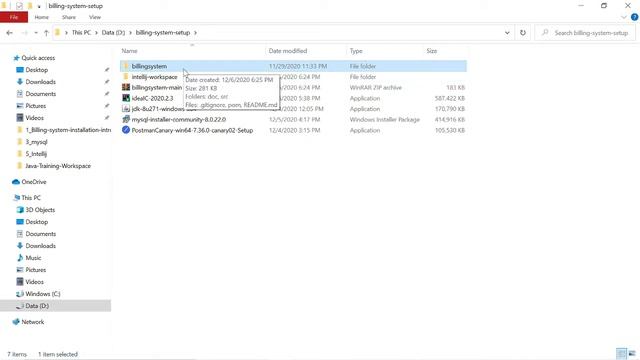Click the 587,422 KB size value
This screenshot has width=640, height=360.
coord(450,98)
